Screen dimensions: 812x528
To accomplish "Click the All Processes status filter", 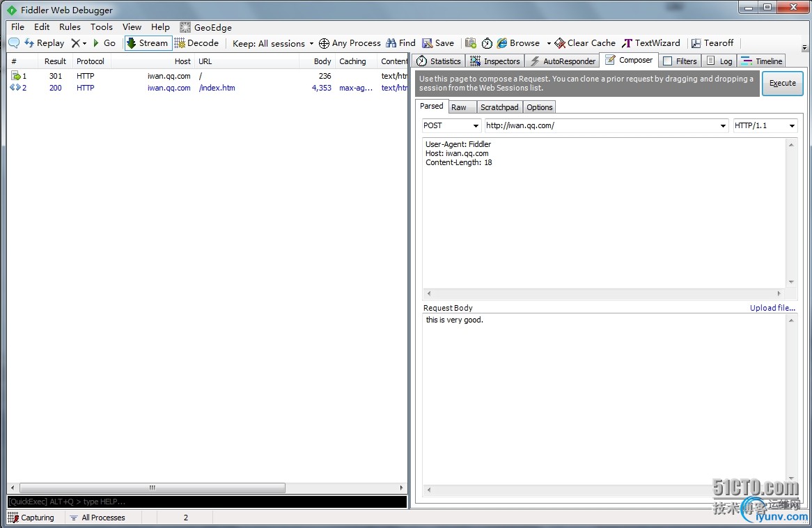I will 98,518.
